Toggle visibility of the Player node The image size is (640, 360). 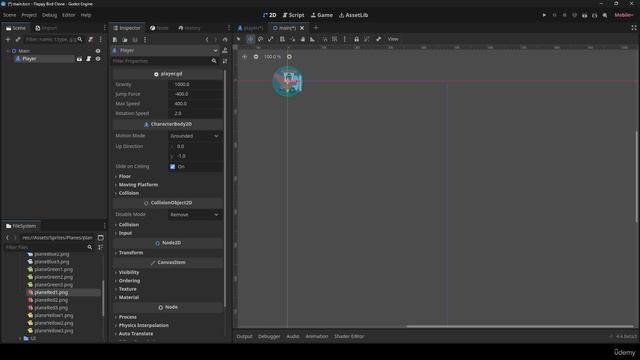tap(98, 59)
